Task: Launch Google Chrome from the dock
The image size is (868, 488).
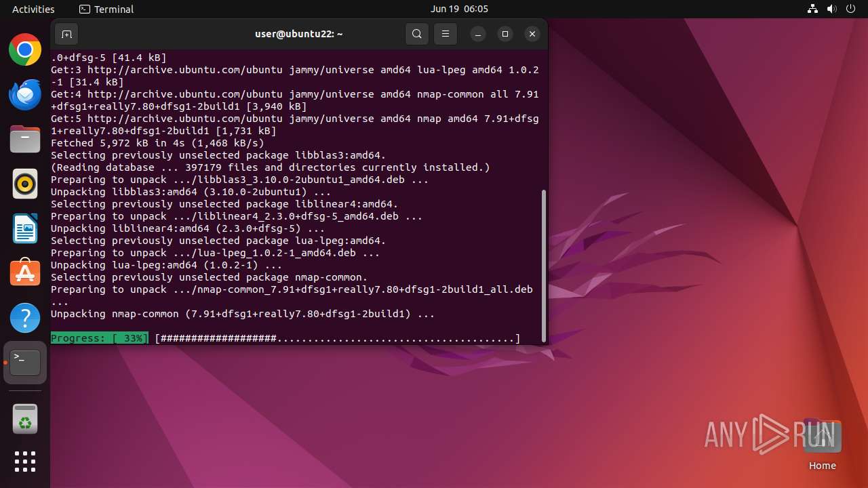Action: (25, 50)
